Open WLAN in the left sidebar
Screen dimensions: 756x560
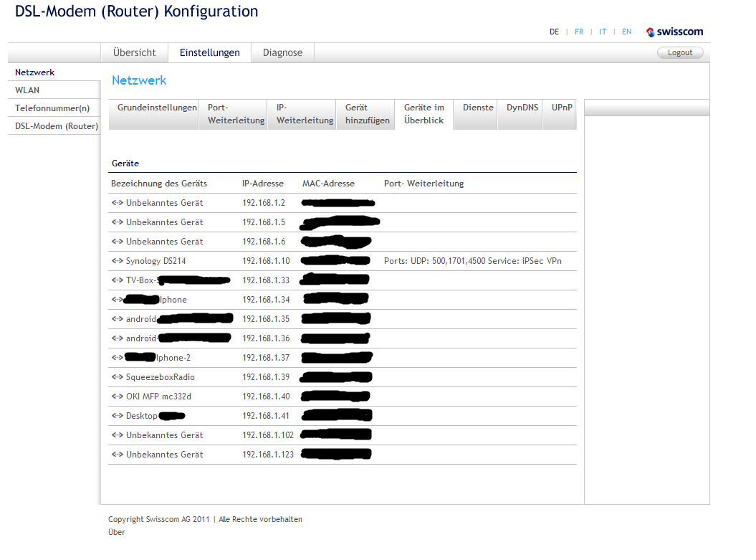pyautogui.click(x=27, y=90)
